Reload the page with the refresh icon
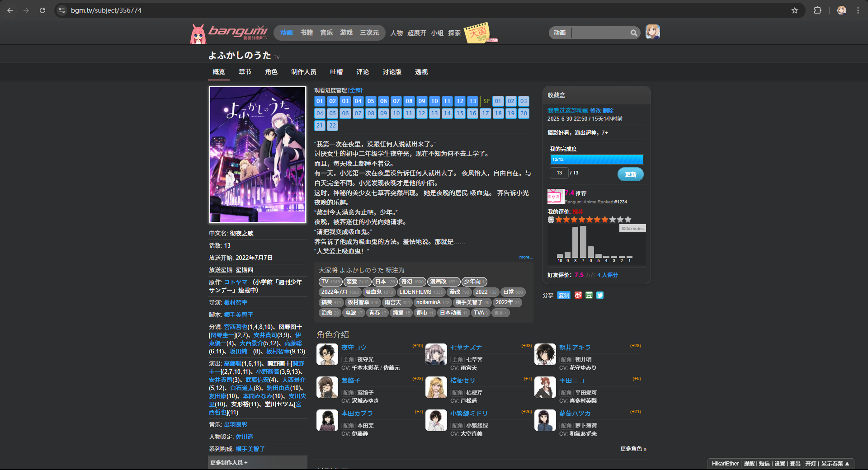Viewport: 868px width, 470px height. pos(42,10)
